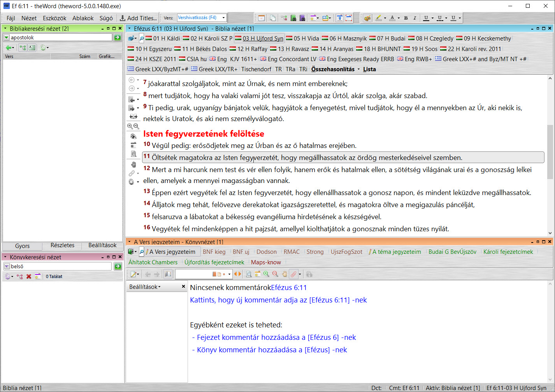Run book search with green arrow next to 'belső'
The width and height of the screenshot is (555, 392).
click(118, 266)
